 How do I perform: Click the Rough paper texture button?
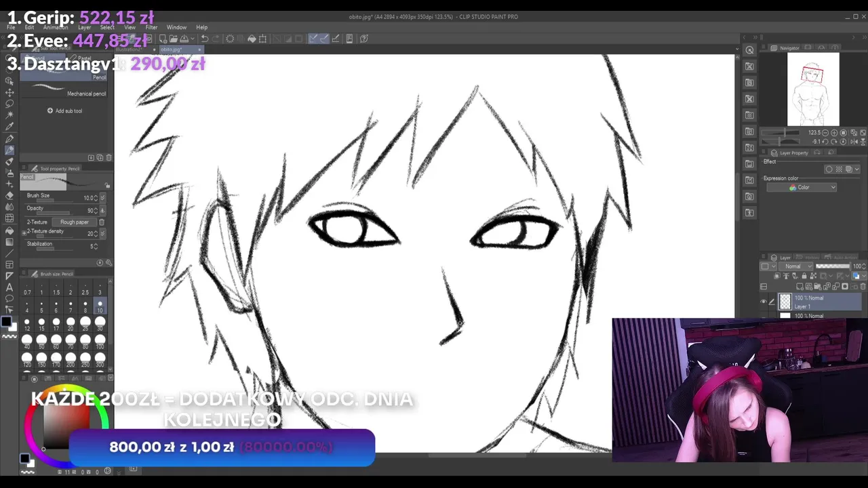click(x=74, y=222)
